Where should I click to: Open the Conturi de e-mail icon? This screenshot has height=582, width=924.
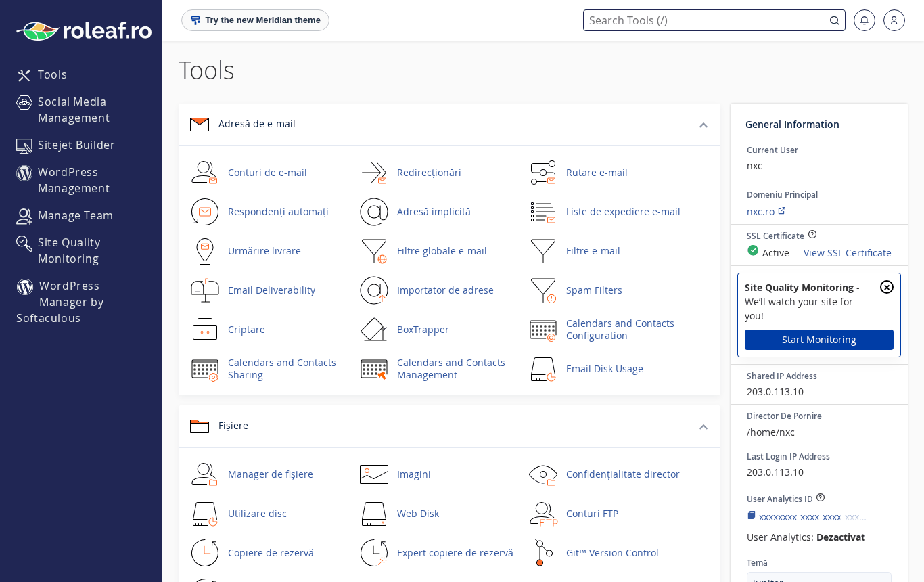pos(204,173)
